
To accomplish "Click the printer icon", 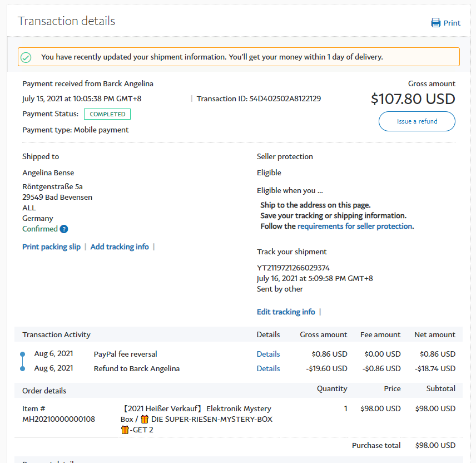I will (x=436, y=23).
